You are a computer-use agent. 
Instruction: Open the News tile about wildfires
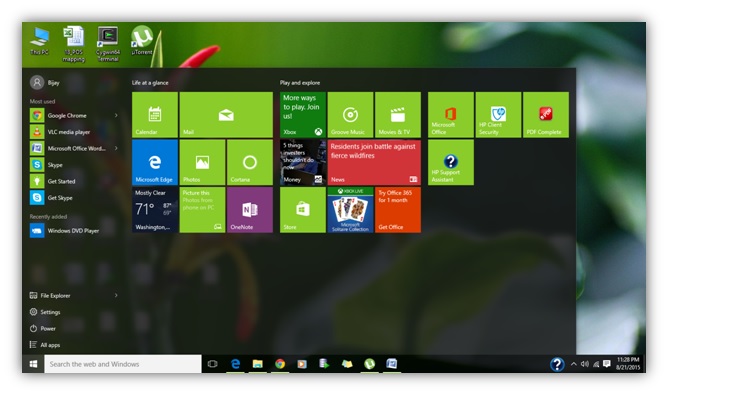[374, 162]
